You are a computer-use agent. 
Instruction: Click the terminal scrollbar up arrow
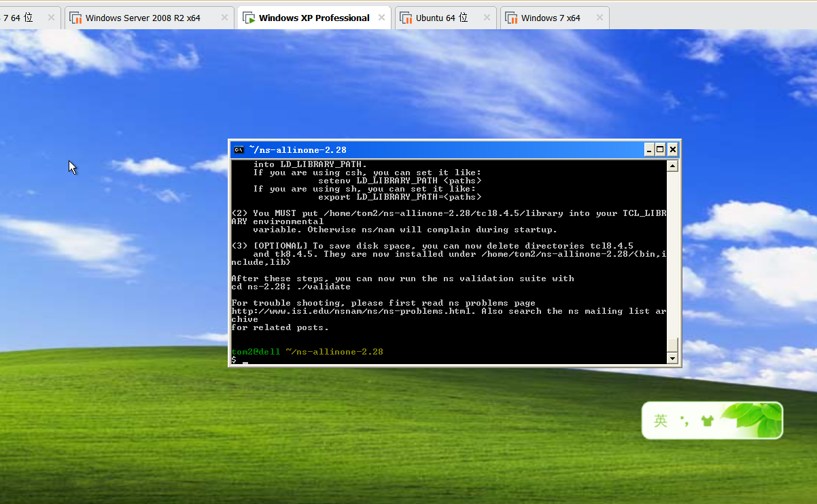(x=672, y=166)
